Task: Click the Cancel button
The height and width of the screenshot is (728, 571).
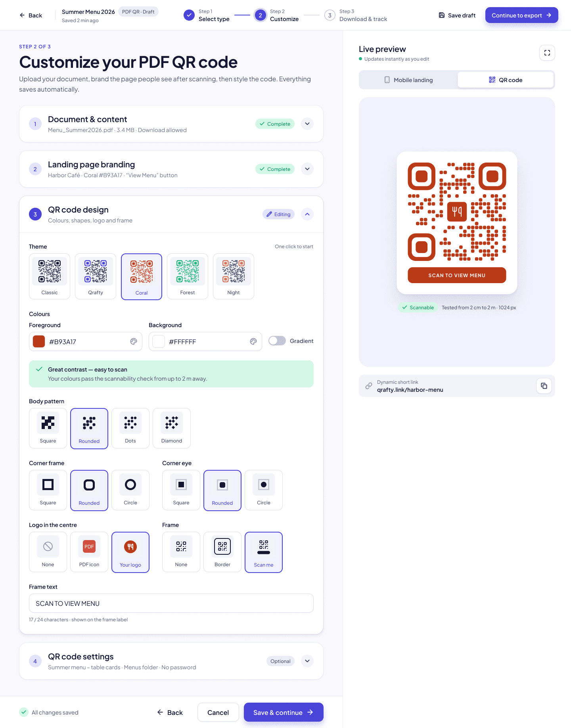Action: tap(218, 712)
